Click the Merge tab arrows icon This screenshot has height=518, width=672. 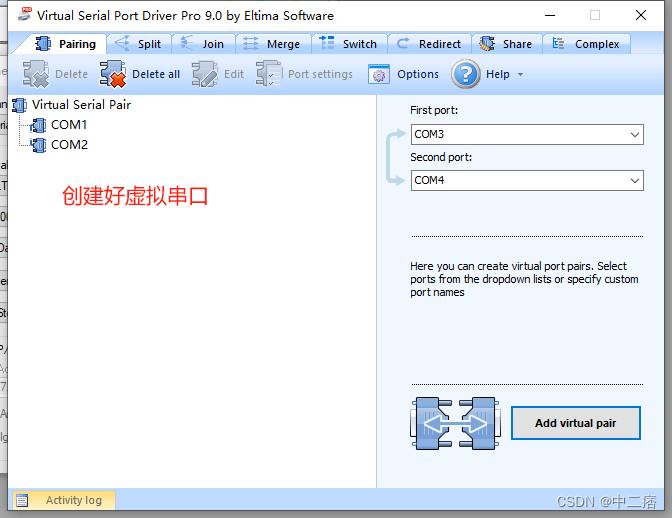coord(251,44)
